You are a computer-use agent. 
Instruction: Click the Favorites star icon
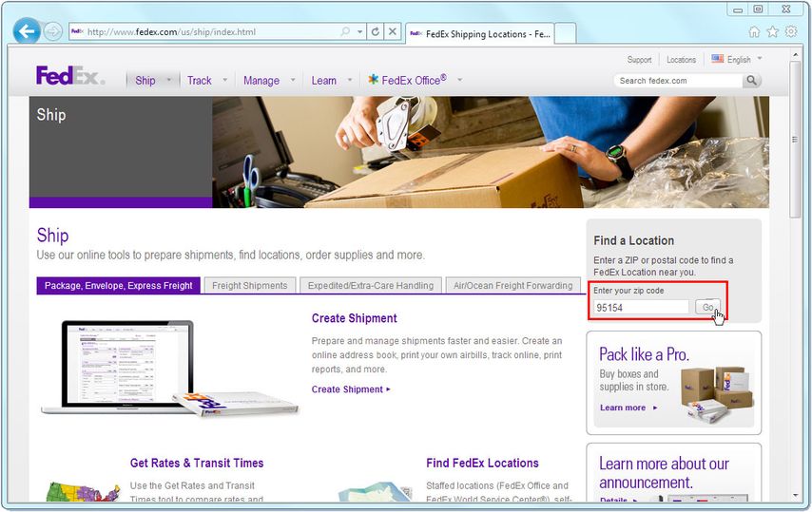click(773, 31)
